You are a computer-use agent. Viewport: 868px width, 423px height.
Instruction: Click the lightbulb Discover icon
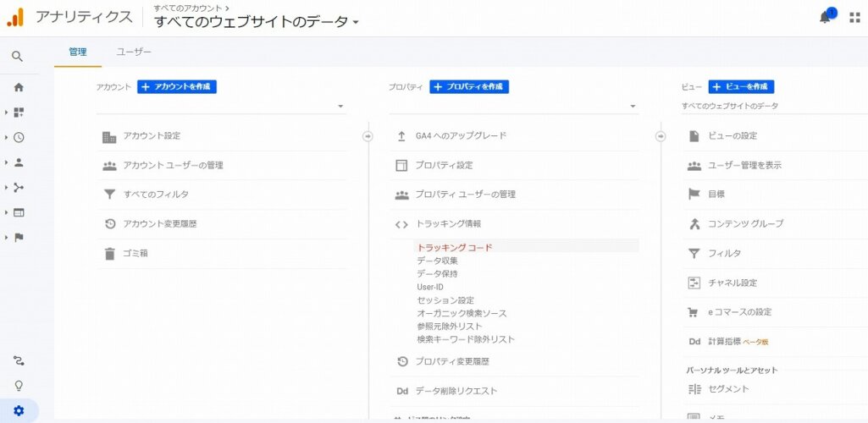click(x=19, y=386)
